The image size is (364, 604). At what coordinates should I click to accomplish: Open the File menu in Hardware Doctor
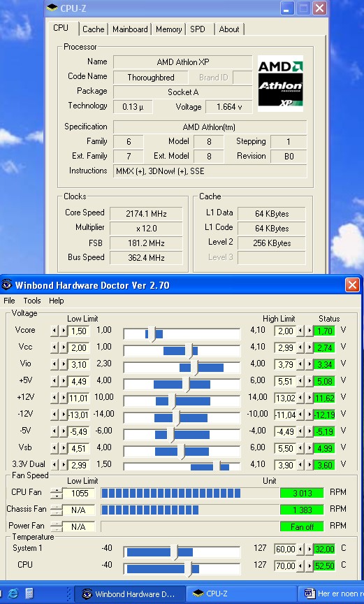[x=9, y=301]
